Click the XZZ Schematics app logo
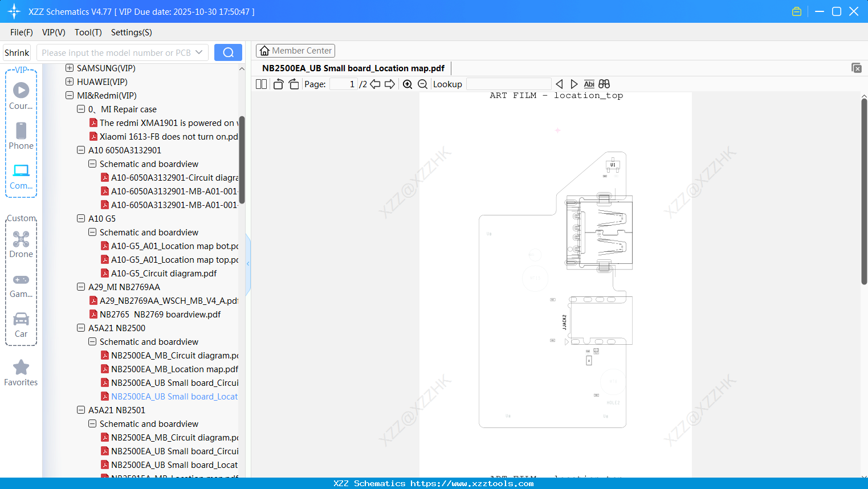This screenshot has width=868, height=489. point(14,11)
